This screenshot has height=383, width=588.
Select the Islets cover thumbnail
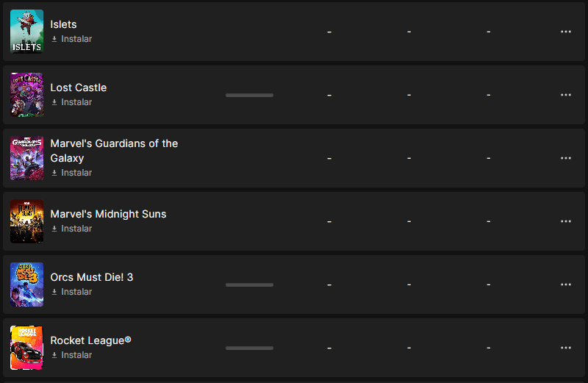pyautogui.click(x=26, y=32)
